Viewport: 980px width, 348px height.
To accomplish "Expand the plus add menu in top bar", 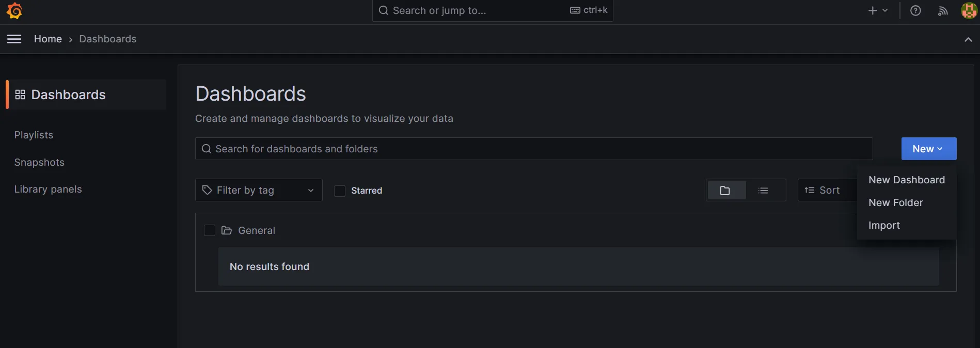I will (878, 10).
